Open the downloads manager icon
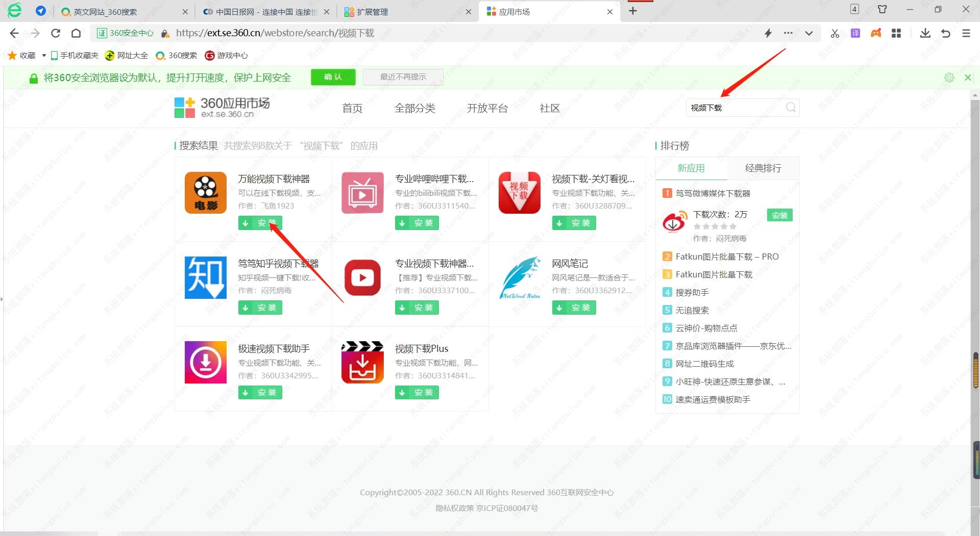This screenshot has width=980, height=536. (x=925, y=34)
